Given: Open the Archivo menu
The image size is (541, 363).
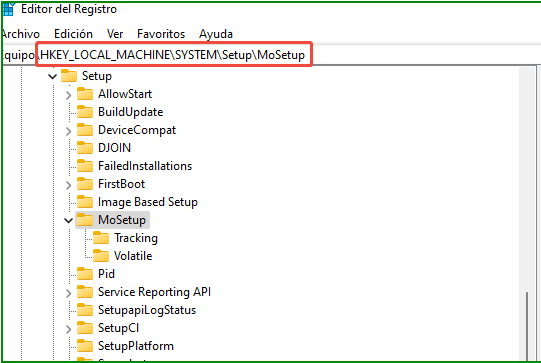Looking at the screenshot, I should [x=21, y=34].
